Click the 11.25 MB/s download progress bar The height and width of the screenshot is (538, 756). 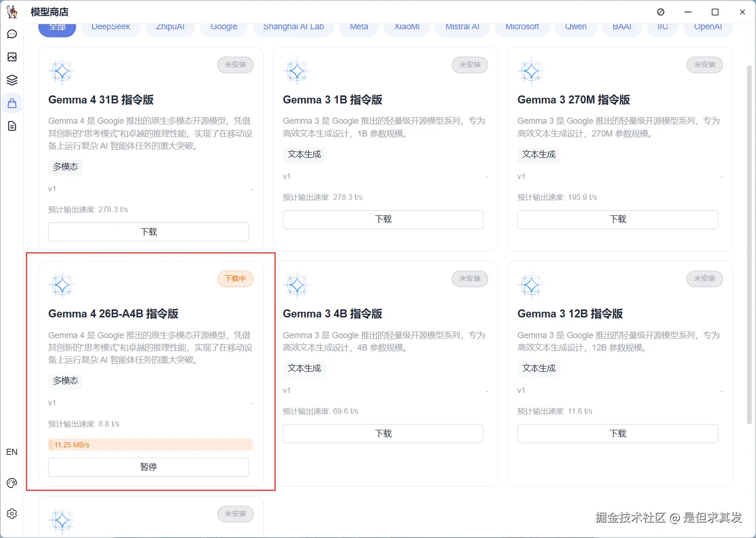tap(150, 444)
